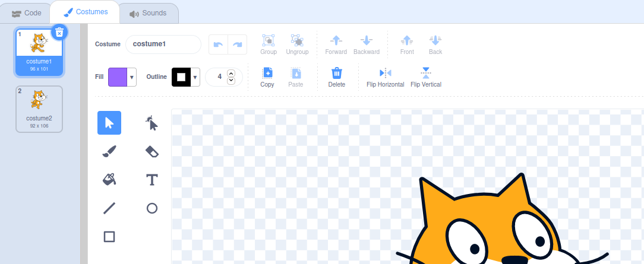Open the Outline color dropdown arrow
Viewport: 644px width, 264px height.
(195, 77)
